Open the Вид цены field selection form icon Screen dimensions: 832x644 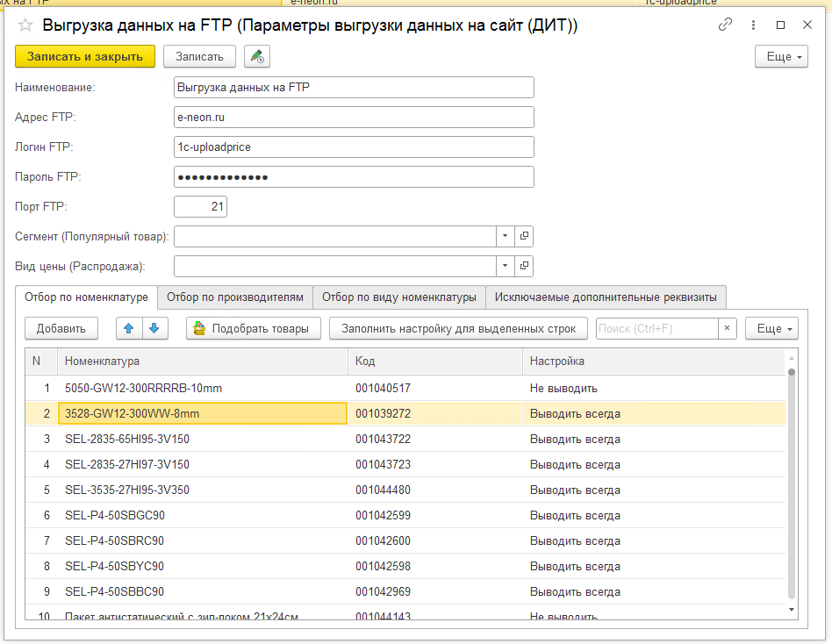[524, 266]
